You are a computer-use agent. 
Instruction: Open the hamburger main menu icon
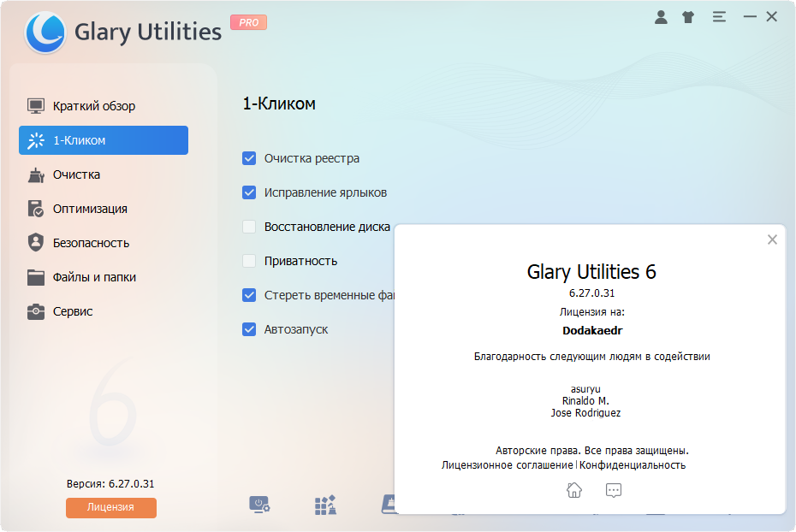[x=719, y=17]
